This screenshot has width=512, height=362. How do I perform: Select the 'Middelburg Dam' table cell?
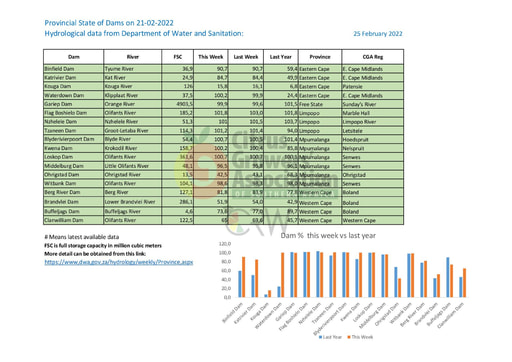point(74,166)
